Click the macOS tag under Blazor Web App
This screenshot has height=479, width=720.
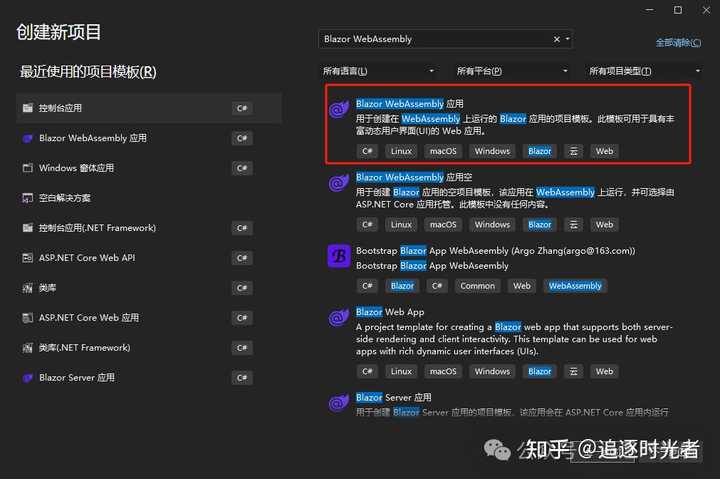coord(443,371)
